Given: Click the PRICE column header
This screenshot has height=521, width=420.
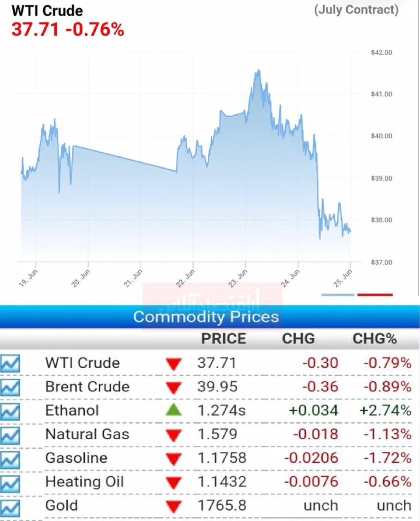Looking at the screenshot, I should (224, 339).
